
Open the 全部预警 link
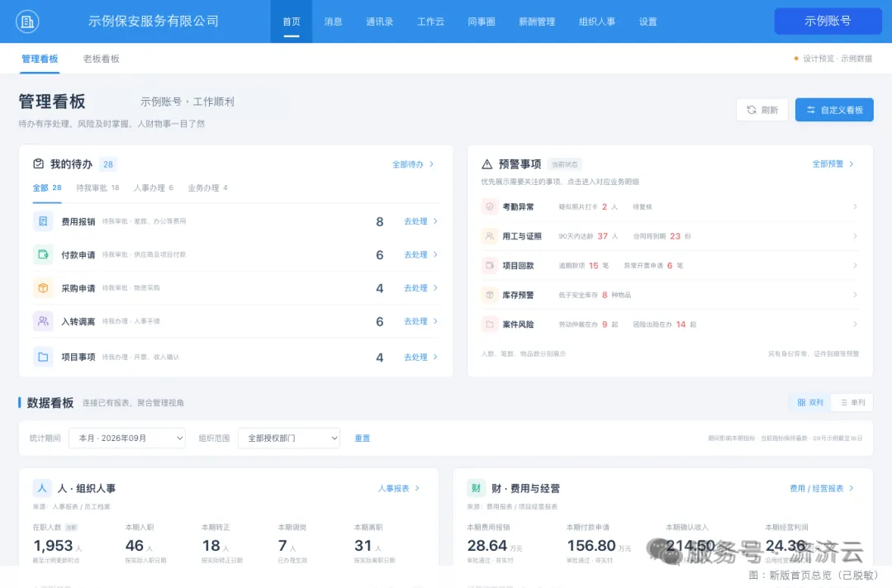(x=833, y=164)
